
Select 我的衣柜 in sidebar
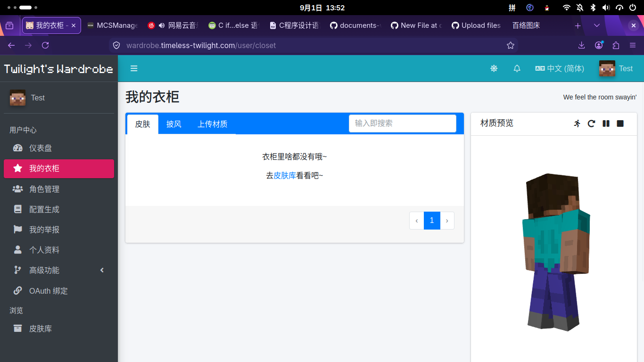[59, 168]
